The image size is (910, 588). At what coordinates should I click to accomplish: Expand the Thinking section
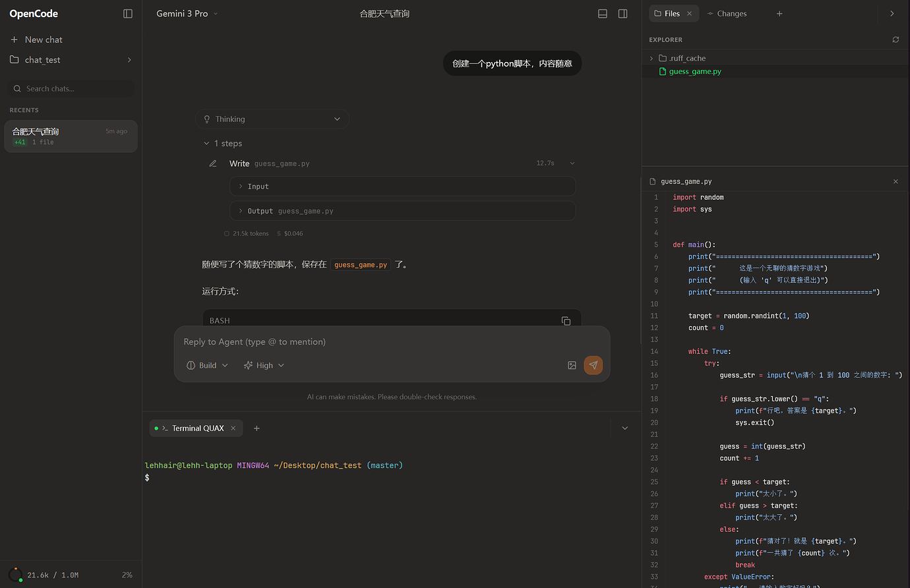(272, 119)
